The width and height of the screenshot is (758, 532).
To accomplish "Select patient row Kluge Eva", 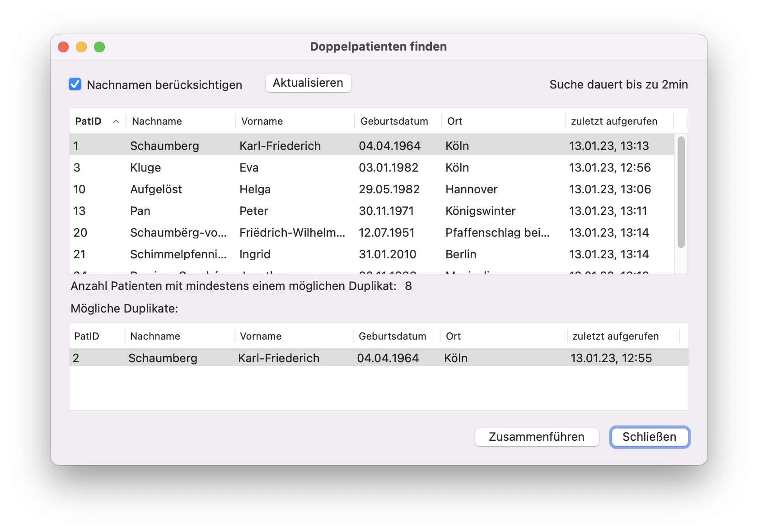I will 372,168.
